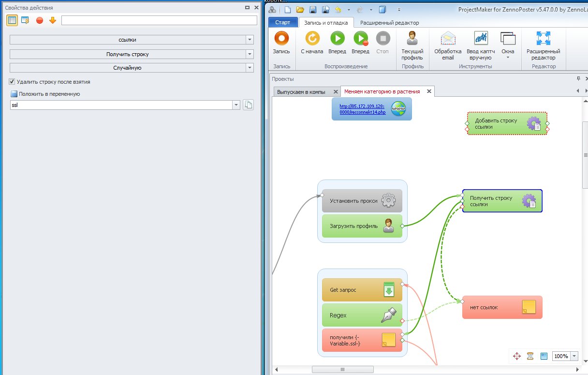Show the action properties table view
Screen dimensions: 588x375
point(12,20)
